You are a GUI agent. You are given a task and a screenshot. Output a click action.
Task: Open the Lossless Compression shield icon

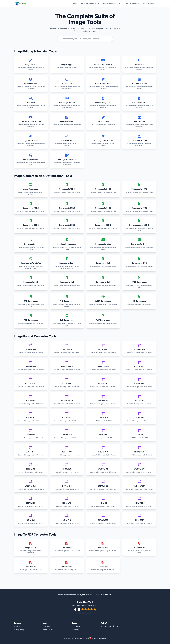tap(67, 240)
